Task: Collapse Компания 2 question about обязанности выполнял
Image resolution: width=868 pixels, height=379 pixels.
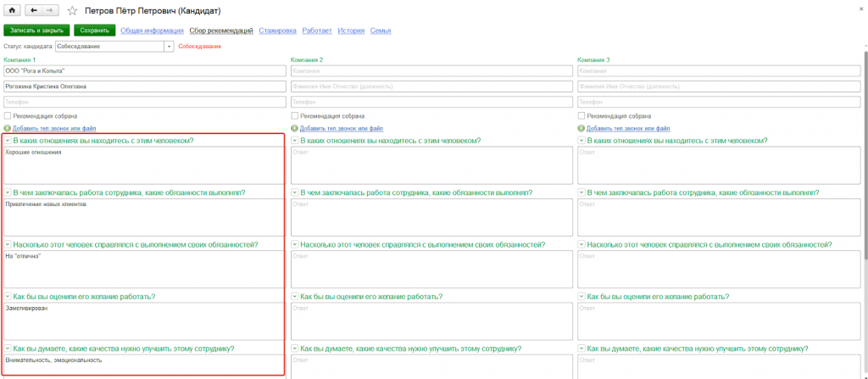Action: (x=294, y=192)
